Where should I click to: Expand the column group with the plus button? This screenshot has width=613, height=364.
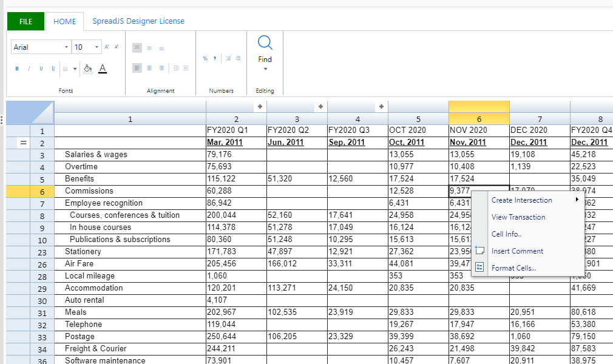[x=260, y=106]
